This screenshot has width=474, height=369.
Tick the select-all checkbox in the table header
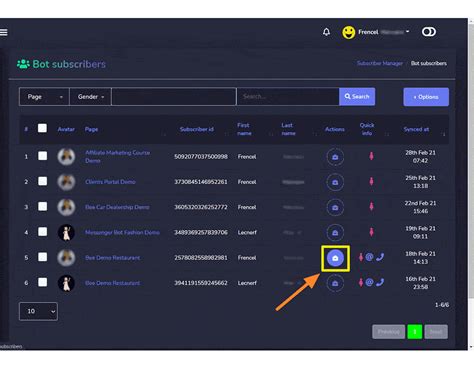[42, 128]
